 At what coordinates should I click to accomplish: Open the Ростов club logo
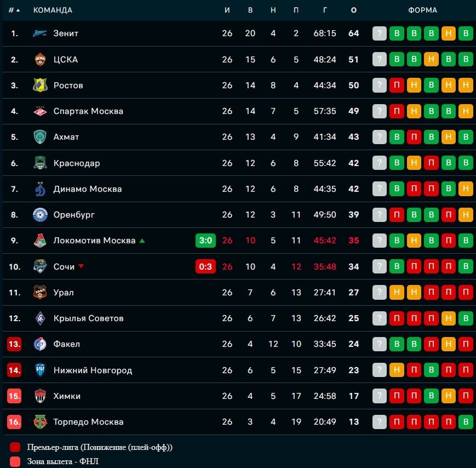point(40,85)
